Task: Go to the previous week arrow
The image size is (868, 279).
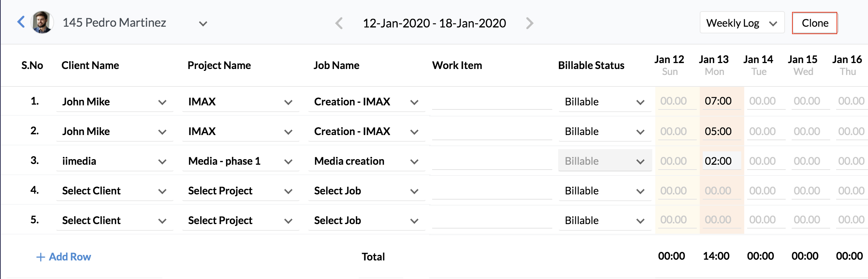Action: [339, 23]
